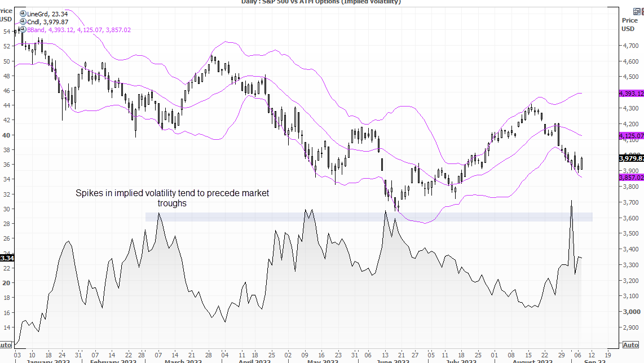Select the 'Spikes in implied volatility' annotation
Image resolution: width=644 pixels, height=363 pixels.
(x=172, y=198)
